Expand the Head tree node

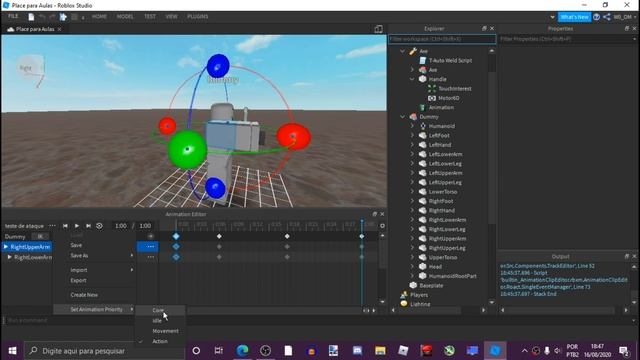[412, 267]
